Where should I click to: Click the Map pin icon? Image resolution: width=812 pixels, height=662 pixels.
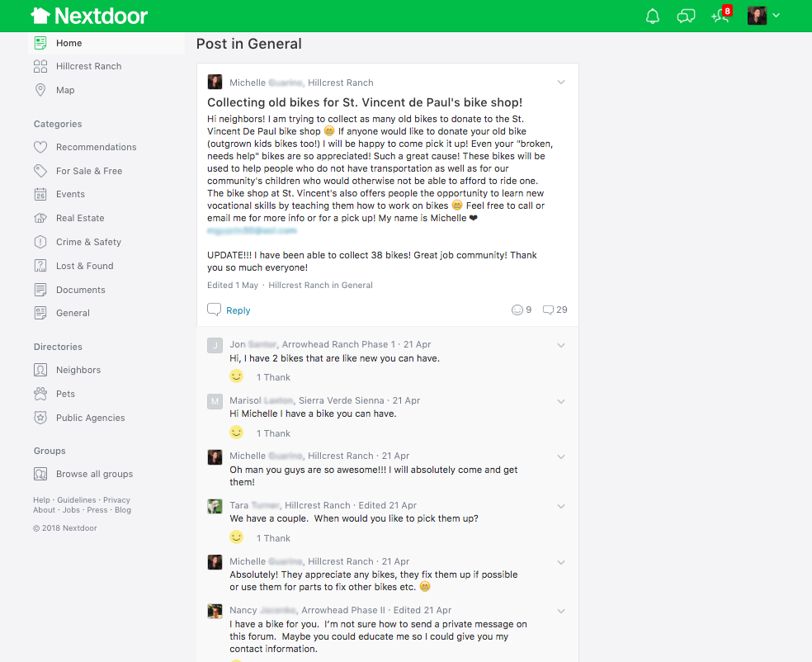point(40,90)
